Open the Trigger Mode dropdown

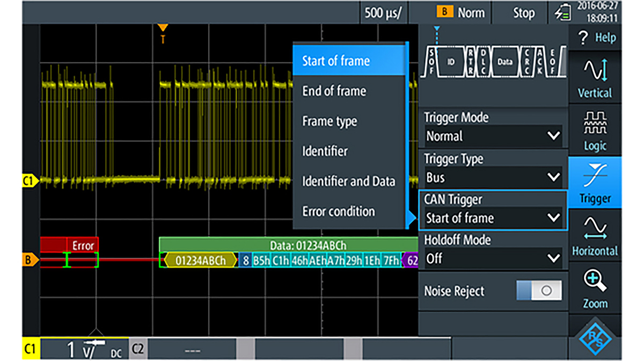coord(493,136)
